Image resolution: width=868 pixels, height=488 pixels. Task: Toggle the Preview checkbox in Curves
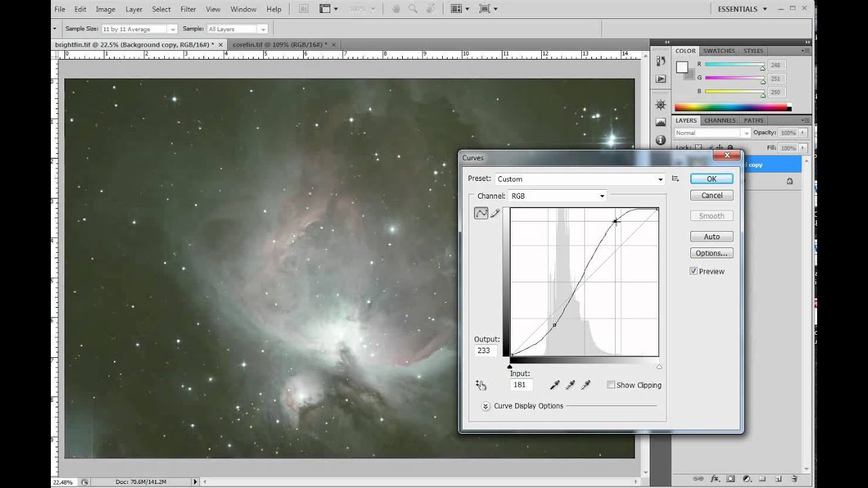(694, 271)
